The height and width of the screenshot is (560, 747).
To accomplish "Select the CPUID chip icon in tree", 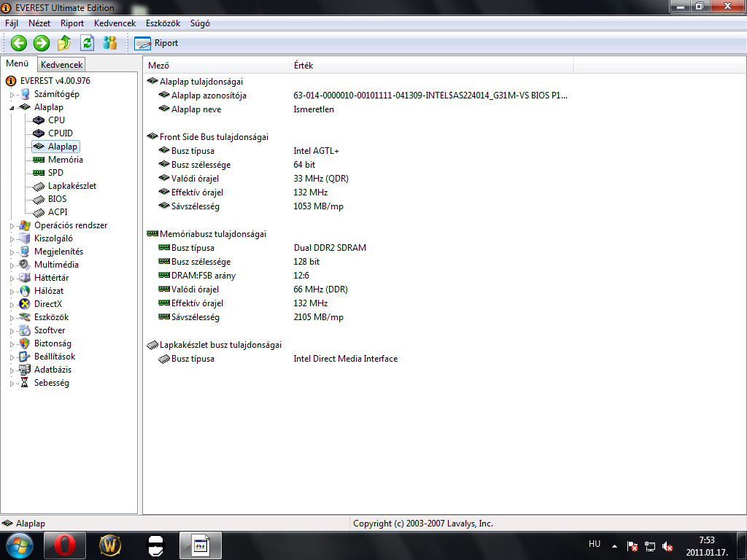I will (x=39, y=133).
